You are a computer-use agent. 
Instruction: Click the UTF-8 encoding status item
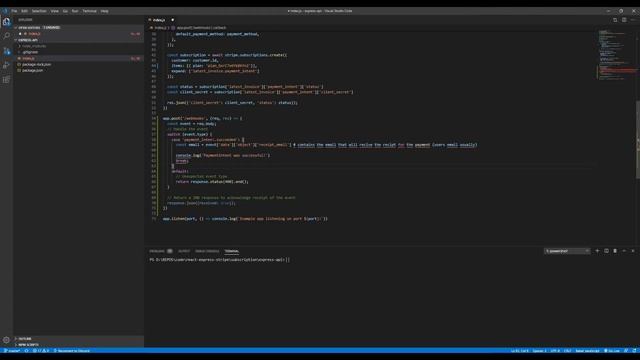[555, 351]
